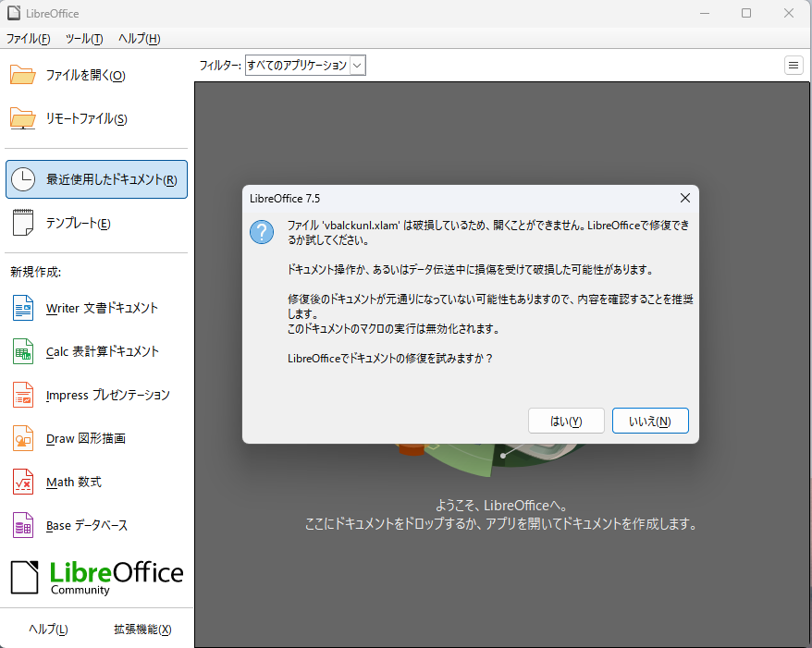Open the ツール menu
The width and height of the screenshot is (812, 648).
(83, 39)
